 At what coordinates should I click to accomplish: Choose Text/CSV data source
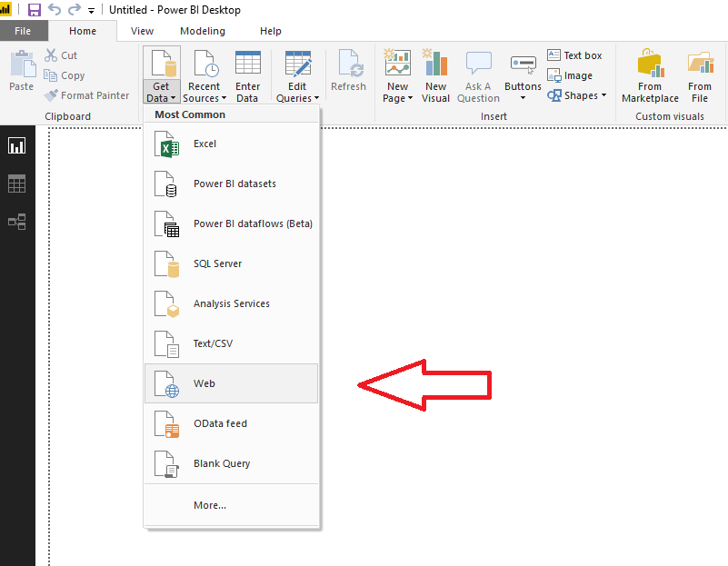[231, 343]
